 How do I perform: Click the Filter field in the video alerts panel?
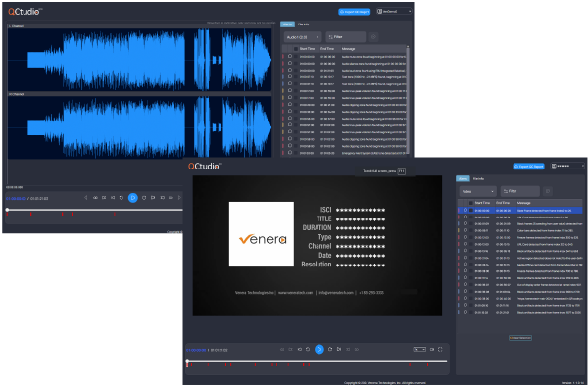pos(520,191)
